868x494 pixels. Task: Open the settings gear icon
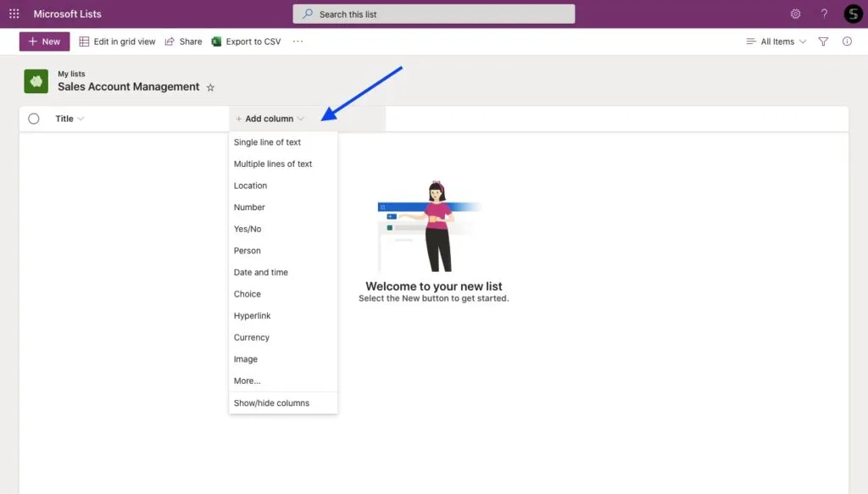(x=795, y=14)
